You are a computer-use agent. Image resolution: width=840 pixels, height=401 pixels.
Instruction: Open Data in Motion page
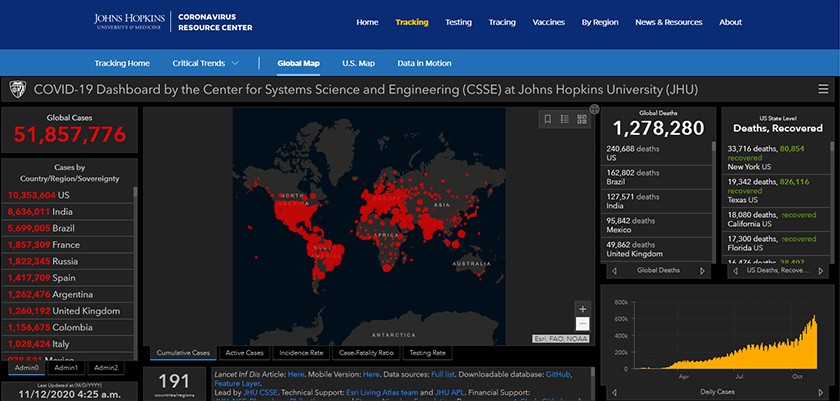click(424, 63)
